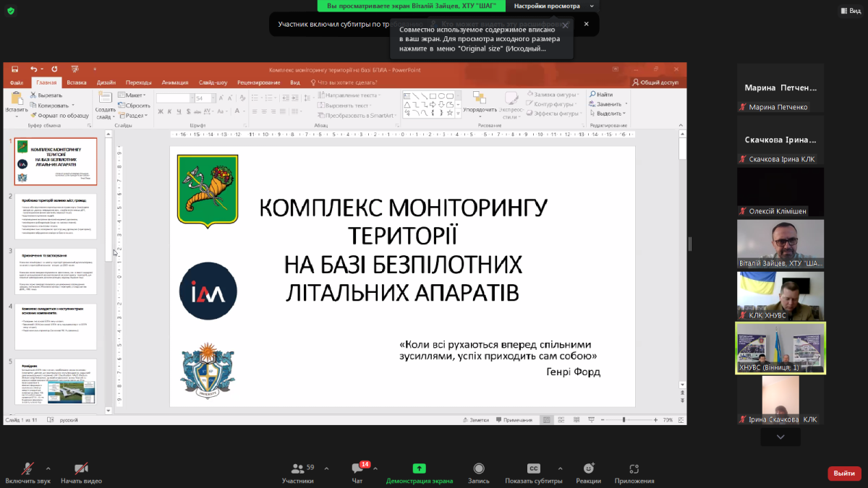Start camera with Начать видео
This screenshot has width=868, height=488.
coord(81,469)
